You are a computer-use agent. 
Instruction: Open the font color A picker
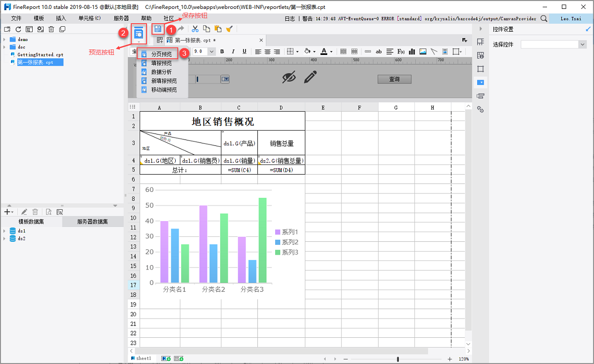(x=324, y=51)
